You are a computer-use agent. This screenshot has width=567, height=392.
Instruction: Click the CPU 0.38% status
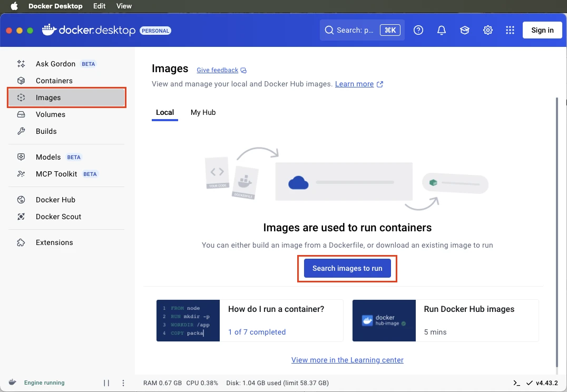coord(202,383)
